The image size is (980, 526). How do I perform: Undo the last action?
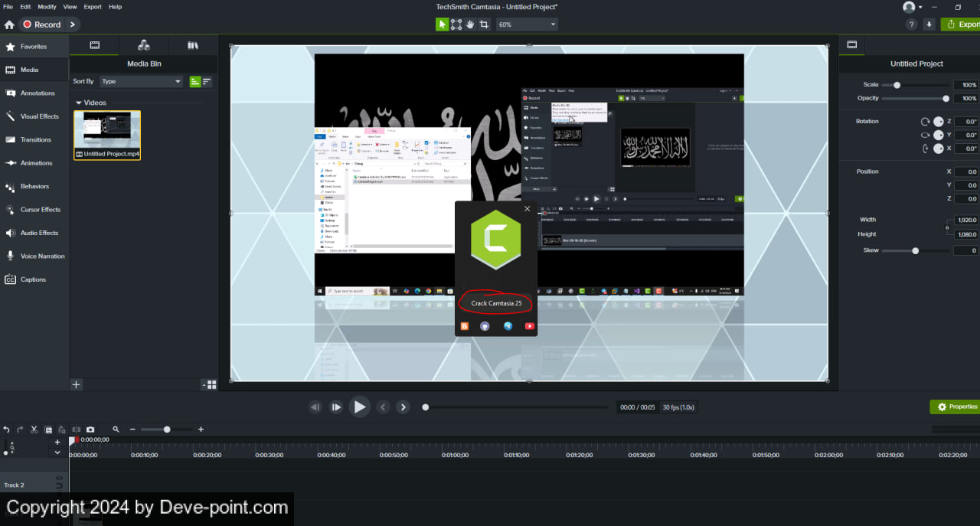(7, 430)
